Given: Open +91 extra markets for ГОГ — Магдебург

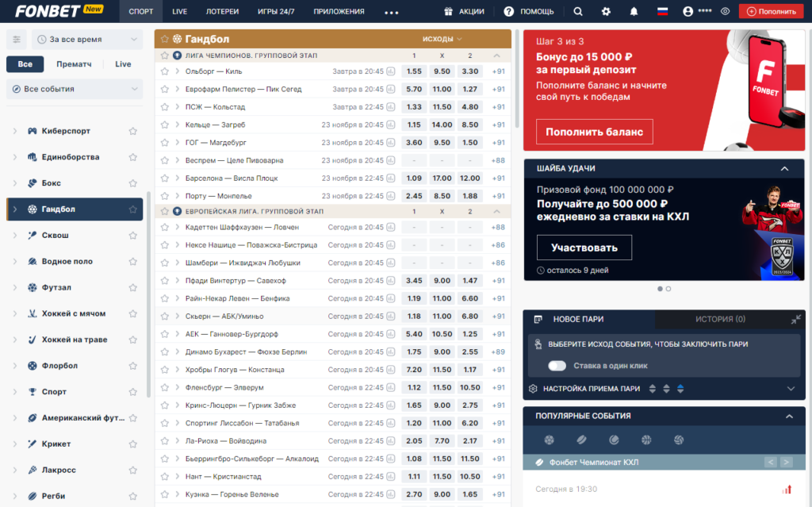Looking at the screenshot, I should 498,143.
